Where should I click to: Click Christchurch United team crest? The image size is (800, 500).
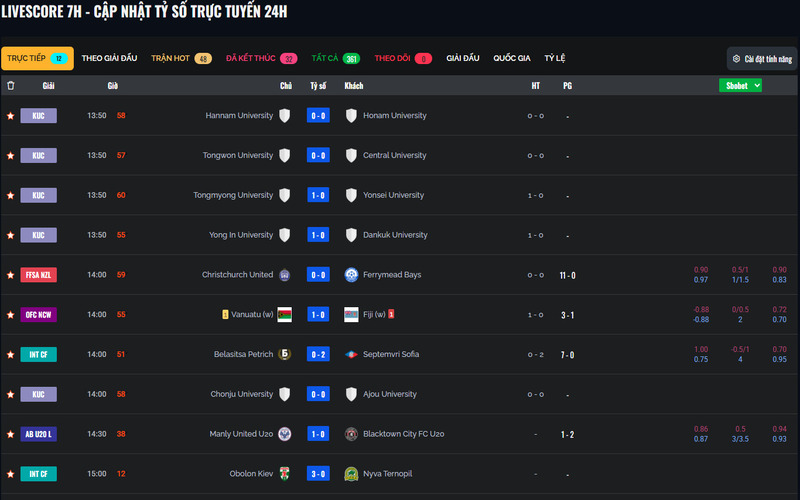point(285,275)
